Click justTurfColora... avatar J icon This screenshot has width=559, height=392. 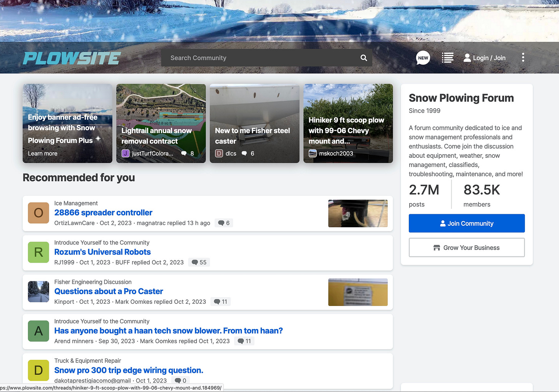click(x=125, y=153)
